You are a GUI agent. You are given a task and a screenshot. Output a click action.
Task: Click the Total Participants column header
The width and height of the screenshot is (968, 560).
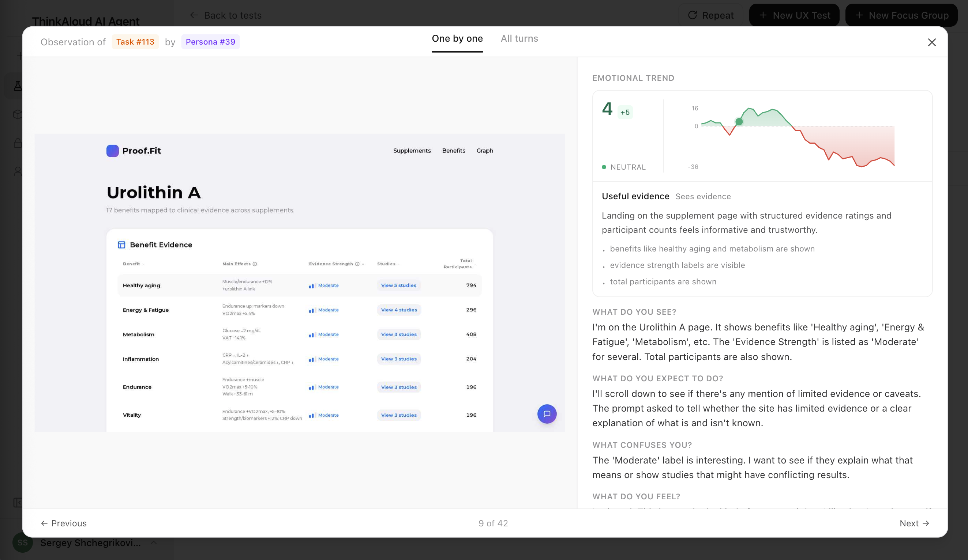[x=458, y=264]
